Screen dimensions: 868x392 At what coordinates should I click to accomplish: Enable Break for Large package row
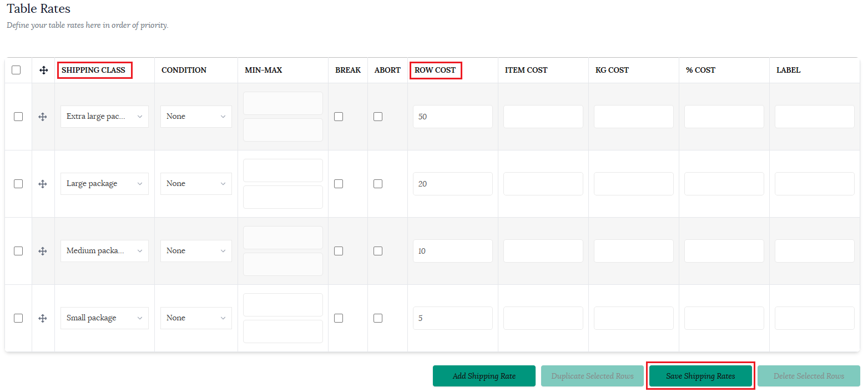click(x=339, y=184)
